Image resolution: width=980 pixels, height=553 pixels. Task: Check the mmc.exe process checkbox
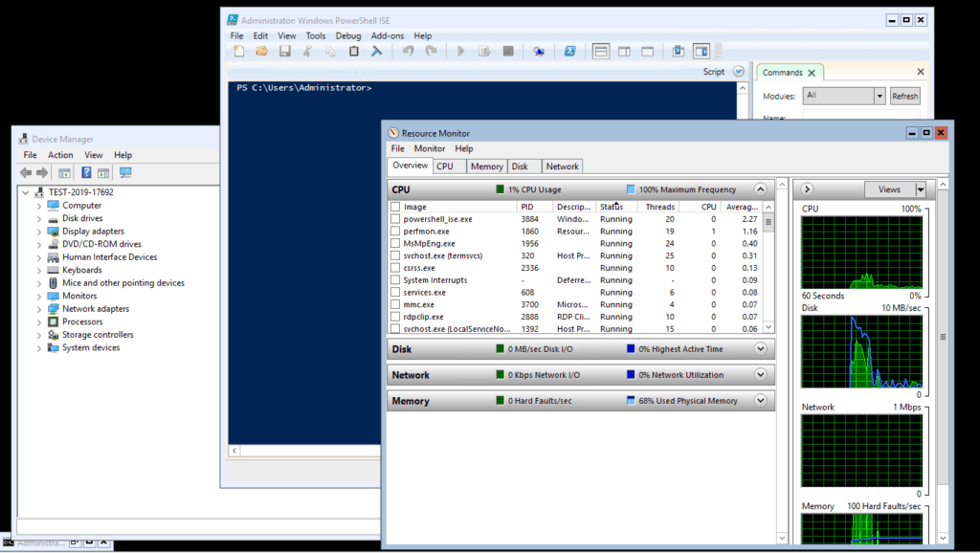395,305
